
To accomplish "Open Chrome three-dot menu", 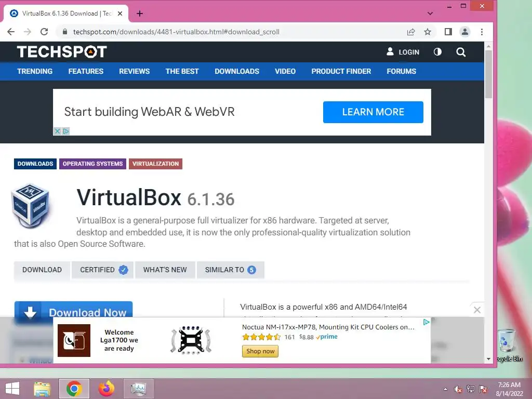I will coord(482,32).
